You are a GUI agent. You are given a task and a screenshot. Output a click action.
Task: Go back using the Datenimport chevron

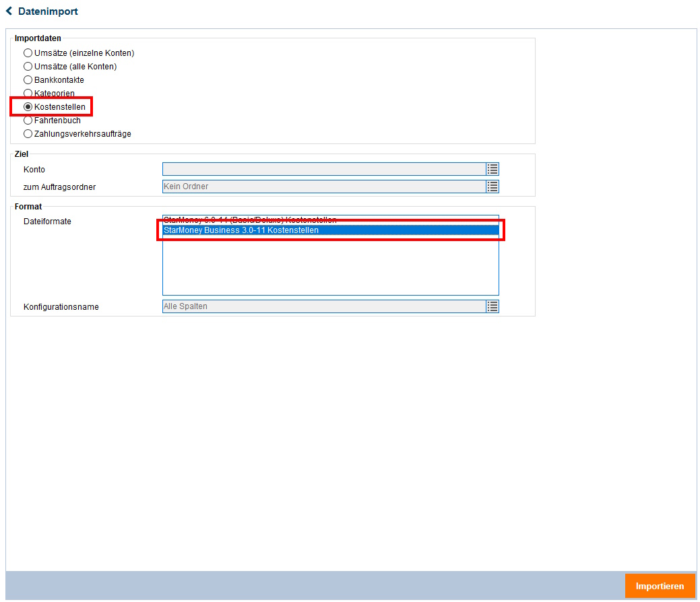click(9, 11)
